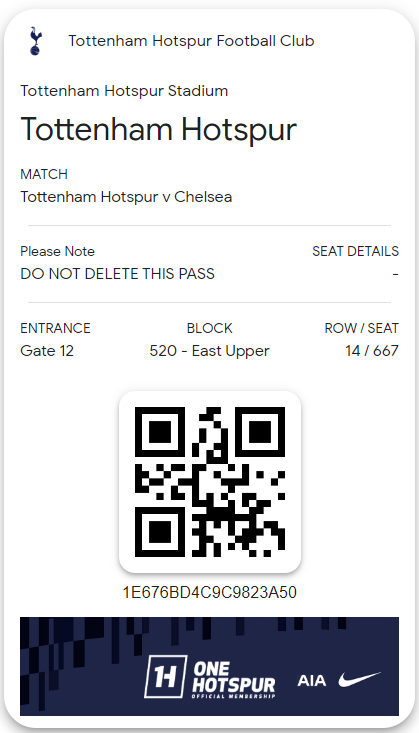Click the 520 - East Upper block value
The width and height of the screenshot is (419, 733).
pyautogui.click(x=210, y=351)
